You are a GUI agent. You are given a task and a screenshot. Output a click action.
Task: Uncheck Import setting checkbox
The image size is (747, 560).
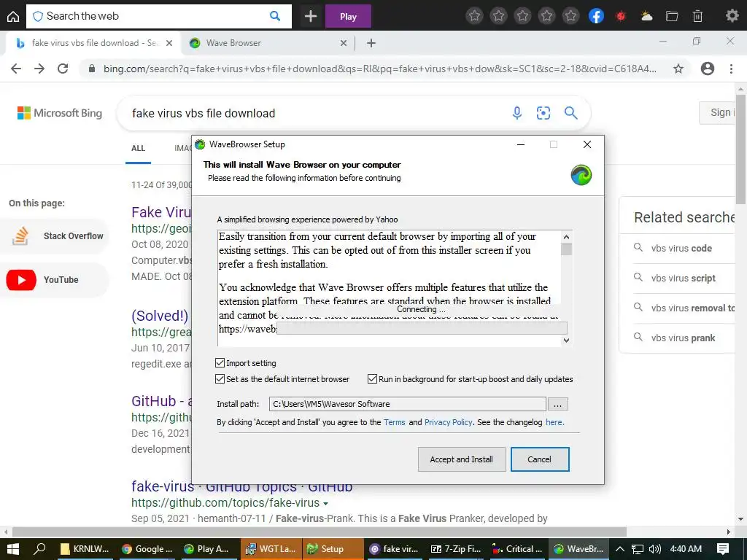pyautogui.click(x=220, y=363)
